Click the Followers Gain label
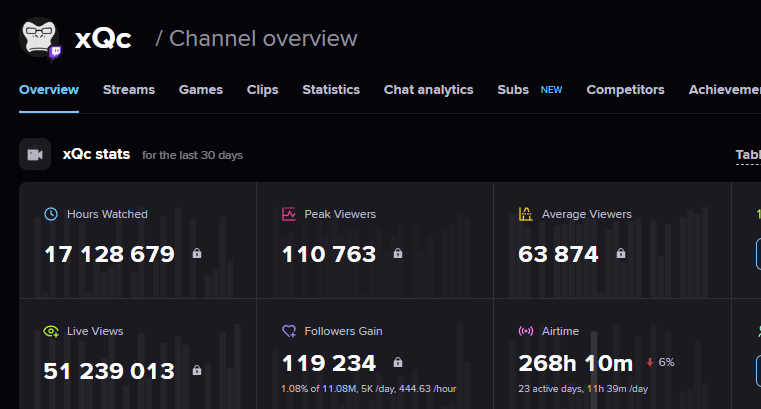Screen dimensions: 761x409 point(343,331)
